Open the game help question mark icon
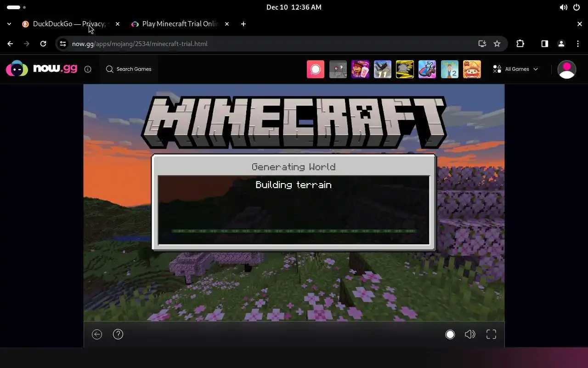588x368 pixels. click(x=118, y=334)
